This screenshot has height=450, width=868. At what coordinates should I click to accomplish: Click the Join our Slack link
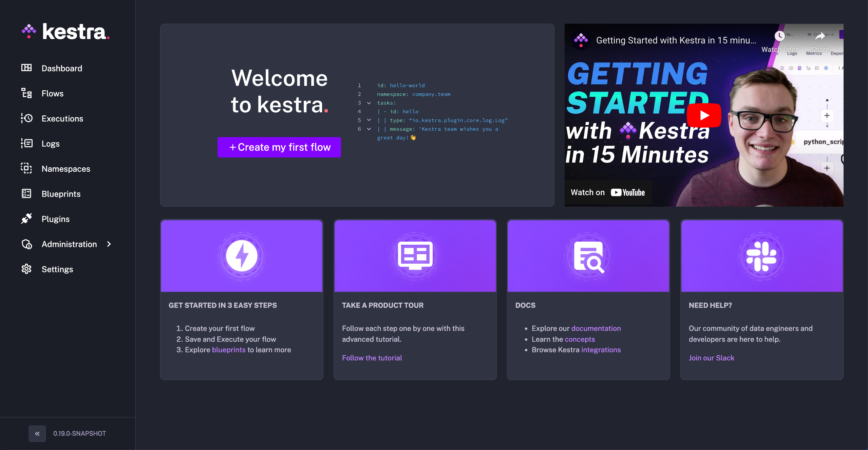(x=711, y=358)
